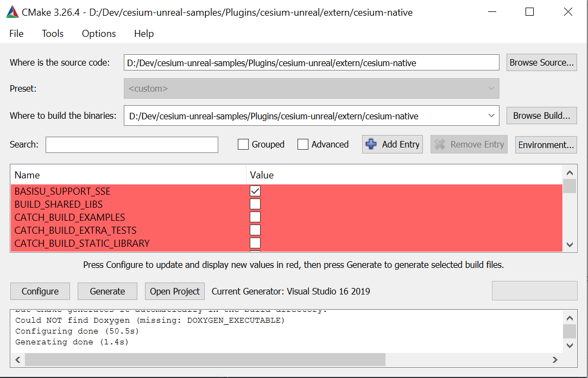The image size is (588, 378).
Task: Click the CMake triangle logo in the title bar
Action: [x=11, y=11]
